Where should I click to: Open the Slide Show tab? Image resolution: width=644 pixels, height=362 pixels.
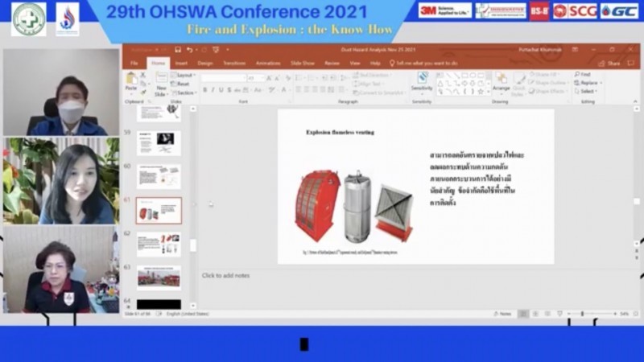(x=303, y=63)
